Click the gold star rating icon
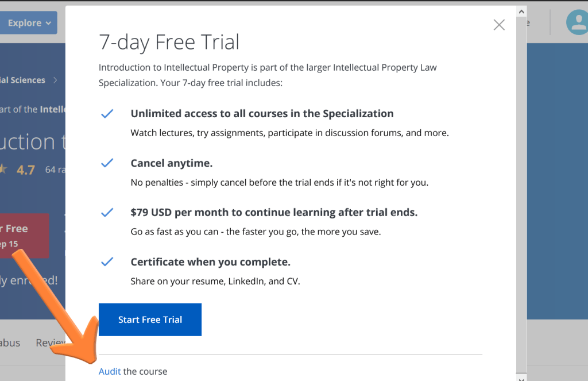Image resolution: width=588 pixels, height=381 pixels. (x=3, y=170)
